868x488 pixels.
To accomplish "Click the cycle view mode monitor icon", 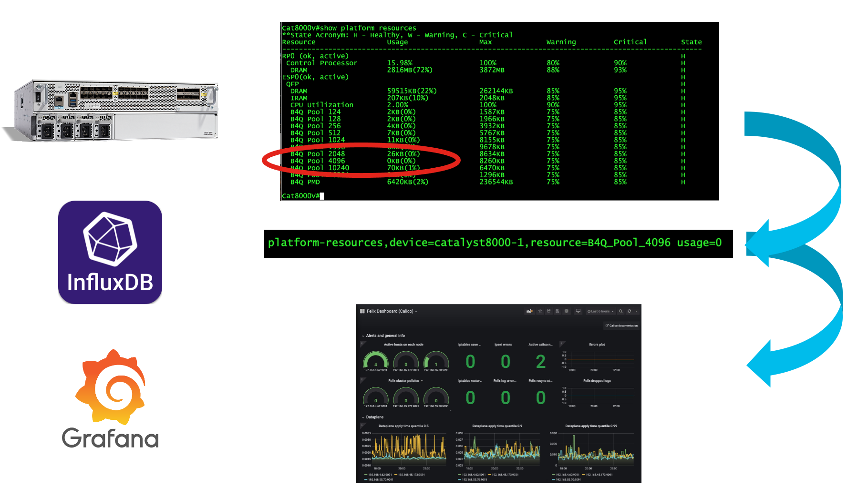I will pyautogui.click(x=578, y=311).
